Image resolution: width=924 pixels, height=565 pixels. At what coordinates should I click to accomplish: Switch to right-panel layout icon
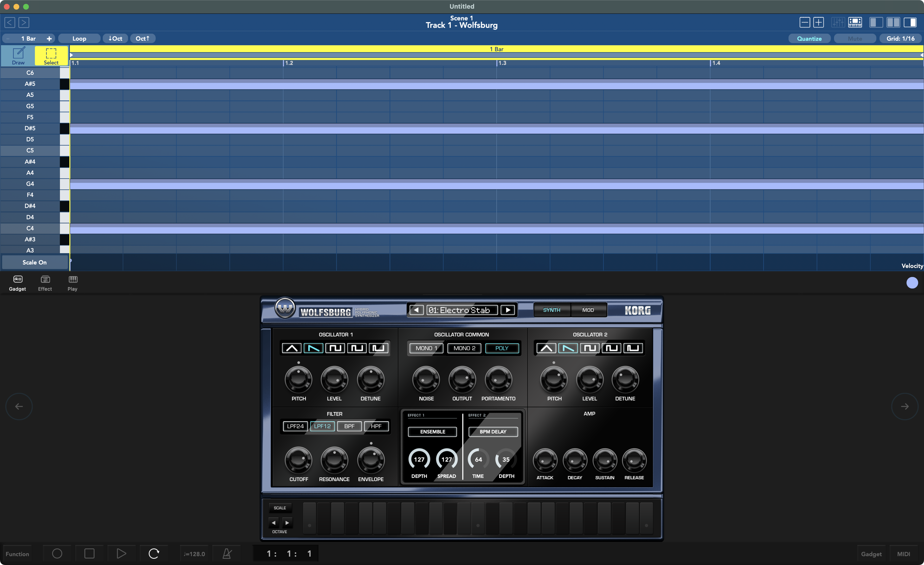tap(910, 23)
